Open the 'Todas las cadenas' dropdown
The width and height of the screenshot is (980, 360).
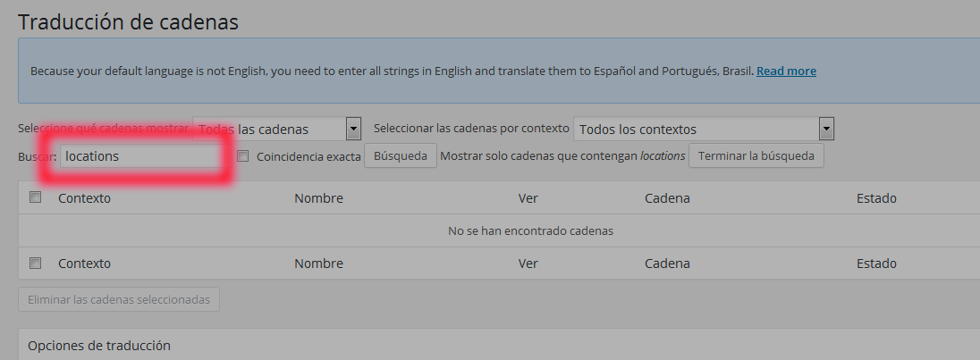click(x=277, y=130)
